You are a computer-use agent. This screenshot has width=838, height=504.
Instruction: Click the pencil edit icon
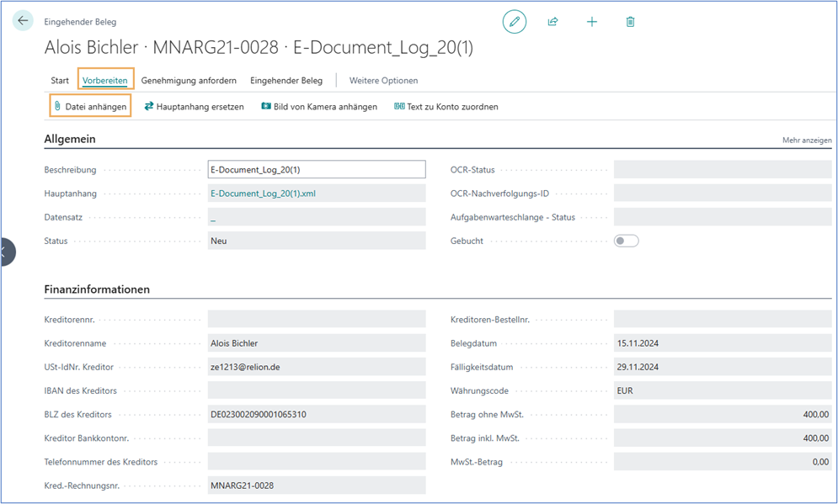(x=514, y=21)
